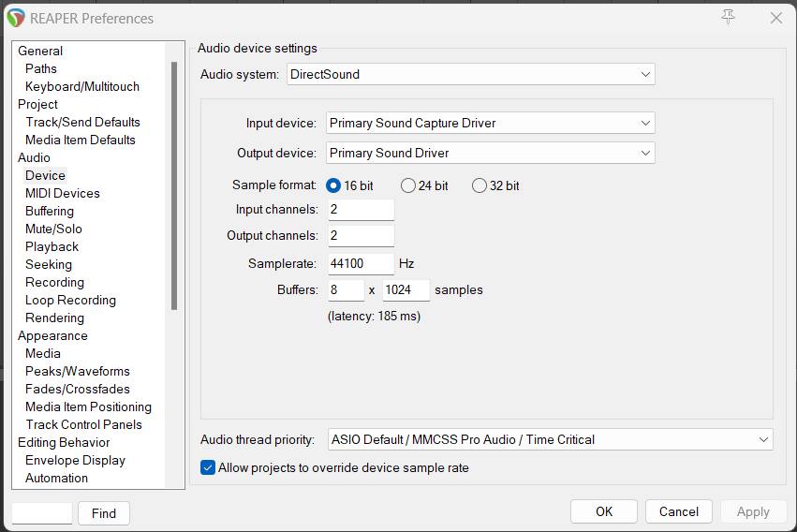This screenshot has height=532, width=797.
Task: Select Editing Behavior in preferences tree
Action: (x=64, y=442)
